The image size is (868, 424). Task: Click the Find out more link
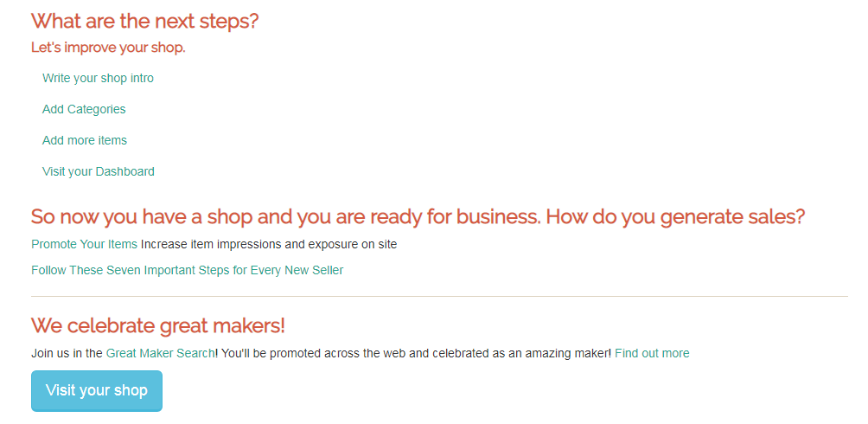tap(652, 353)
